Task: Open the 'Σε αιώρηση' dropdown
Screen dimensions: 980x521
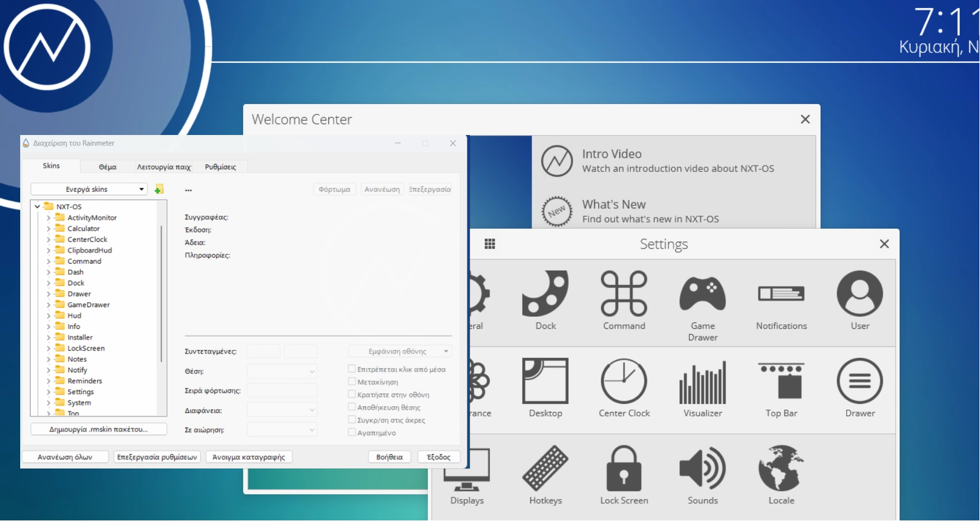Action: 282,430
